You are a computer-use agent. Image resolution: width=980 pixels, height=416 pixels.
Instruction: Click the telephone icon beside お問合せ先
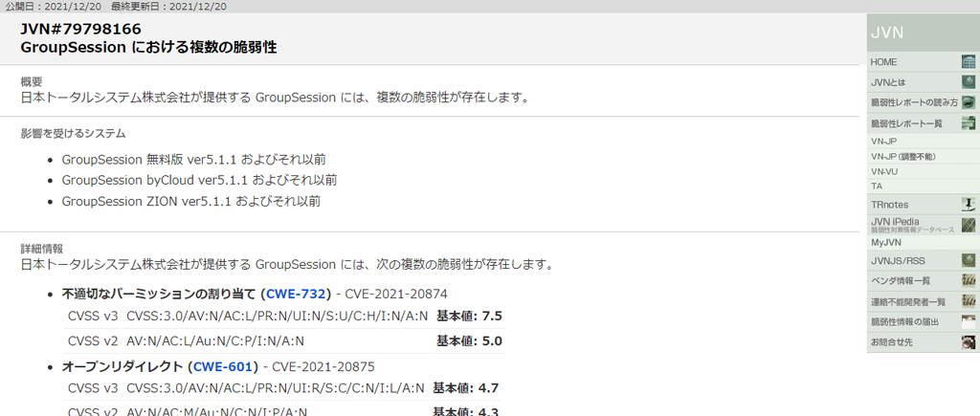point(969,342)
